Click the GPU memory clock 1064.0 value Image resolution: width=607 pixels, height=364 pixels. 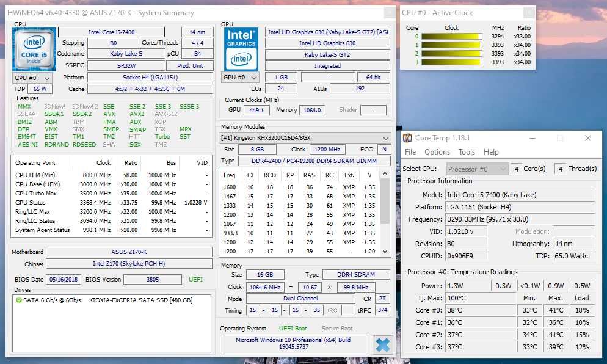point(312,111)
